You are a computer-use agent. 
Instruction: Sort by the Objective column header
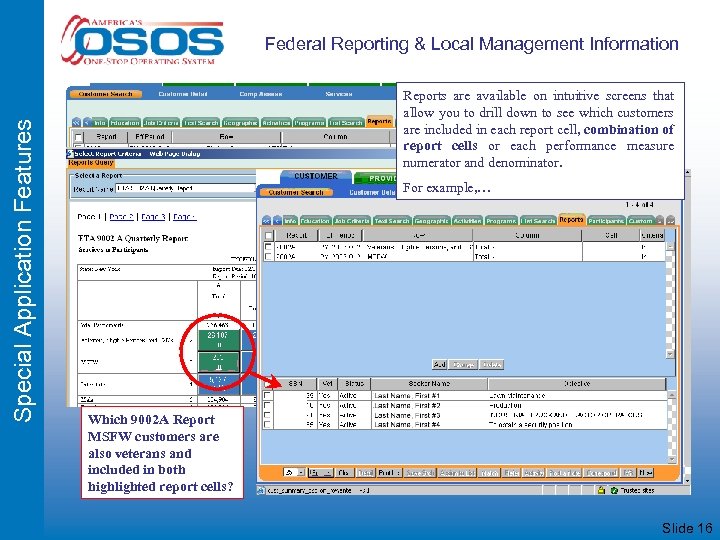[577, 383]
